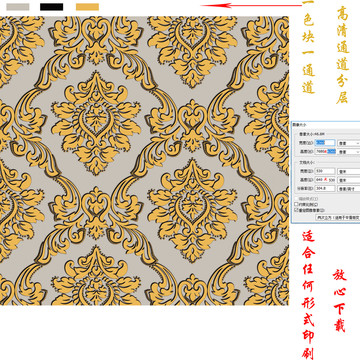Viewport: 360px width, 360px height.
Task: Open resolution unit dropdown (pixels/inch)
Action: (x=349, y=189)
